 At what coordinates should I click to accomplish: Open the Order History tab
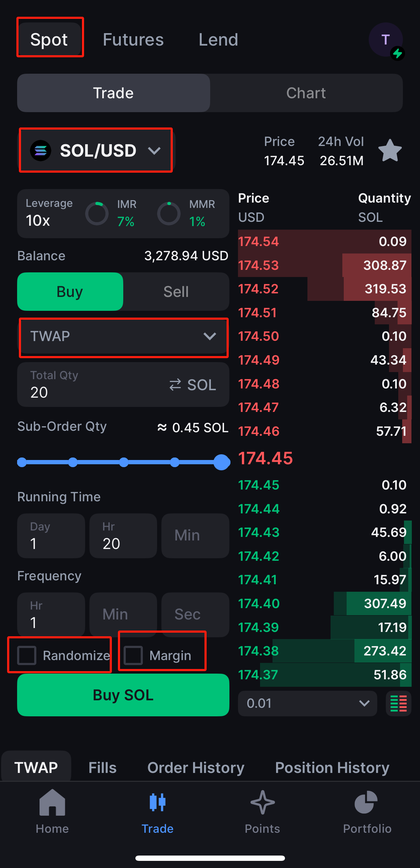pos(196,768)
